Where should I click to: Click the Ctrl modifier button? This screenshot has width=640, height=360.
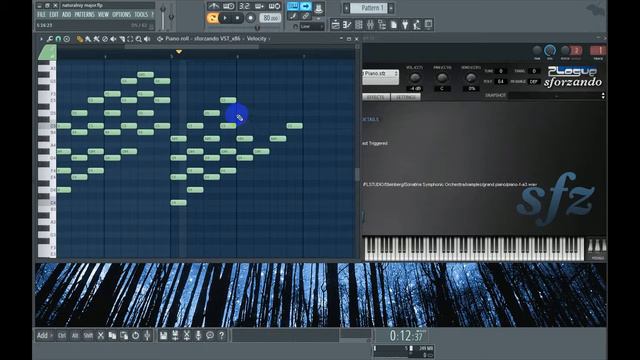(62, 336)
